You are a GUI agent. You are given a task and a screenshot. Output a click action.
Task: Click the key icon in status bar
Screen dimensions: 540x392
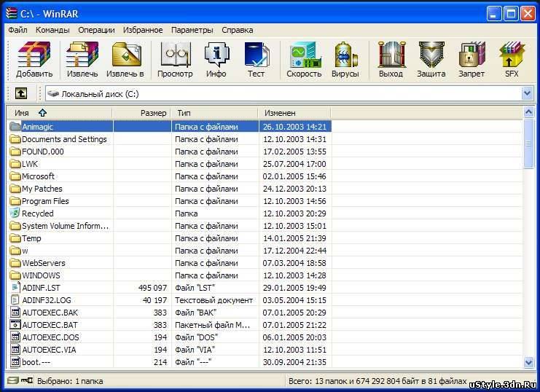click(x=27, y=380)
